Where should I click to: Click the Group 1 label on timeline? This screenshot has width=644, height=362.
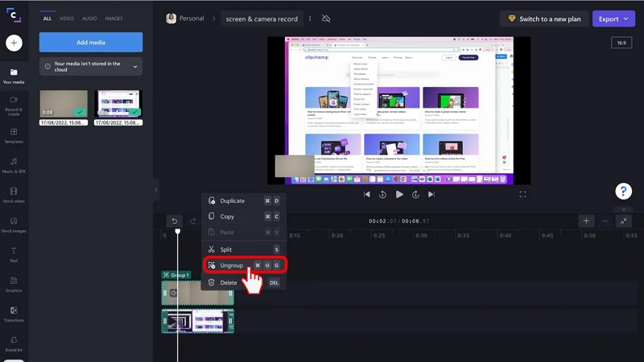pos(176,275)
